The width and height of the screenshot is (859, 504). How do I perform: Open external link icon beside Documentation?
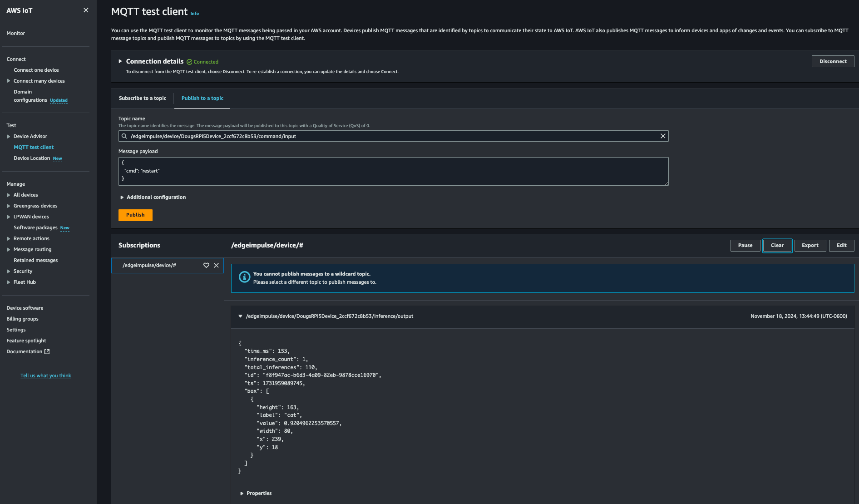click(x=47, y=351)
